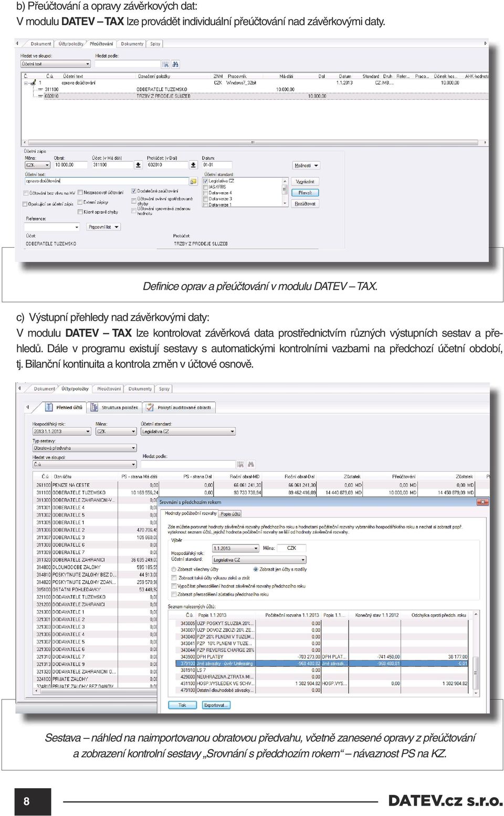504x816 pixels.
Task: Toggle Klient opravil chyby checkbox
Action: (80, 212)
